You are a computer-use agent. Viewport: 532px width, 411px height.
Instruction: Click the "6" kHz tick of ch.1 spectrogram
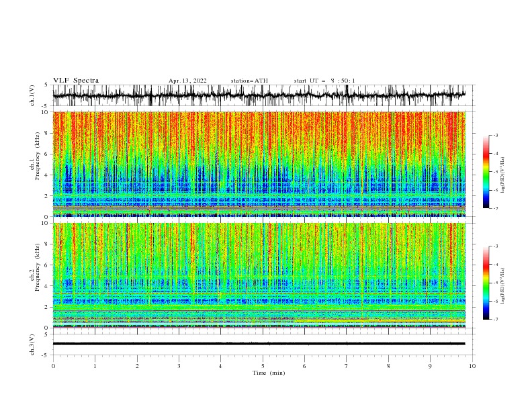pyautogui.click(x=47, y=154)
